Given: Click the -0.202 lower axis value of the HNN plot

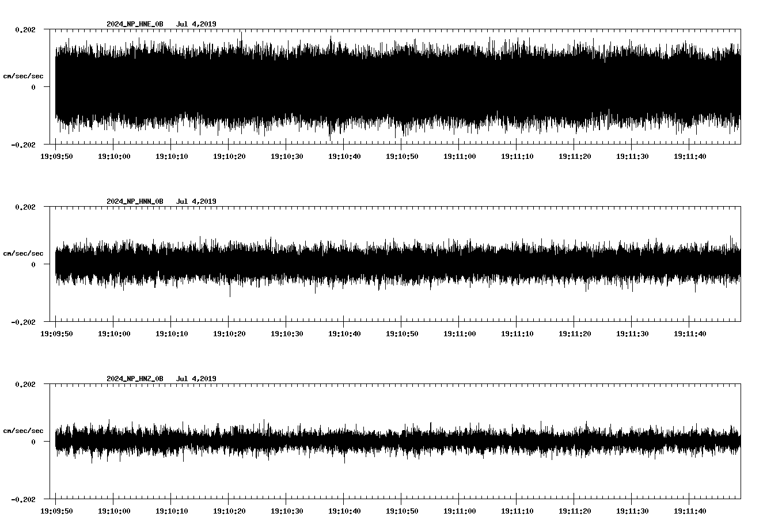Looking at the screenshot, I should (24, 322).
